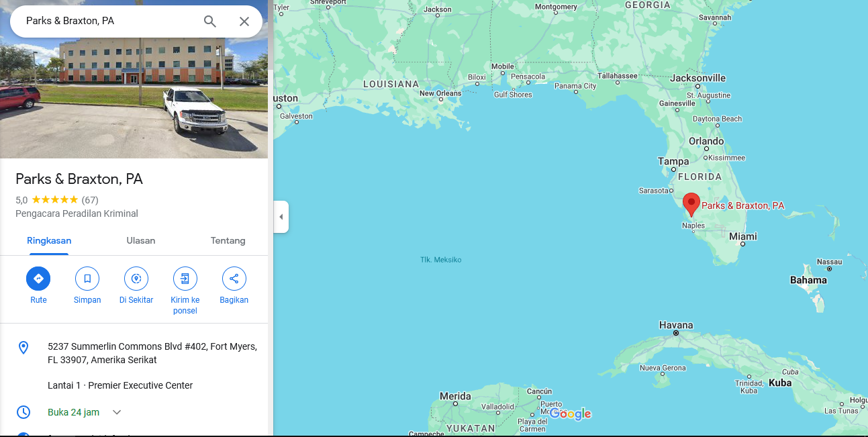Click the Parks & Braxton, PA map label
This screenshot has height=437, width=868.
743,205
